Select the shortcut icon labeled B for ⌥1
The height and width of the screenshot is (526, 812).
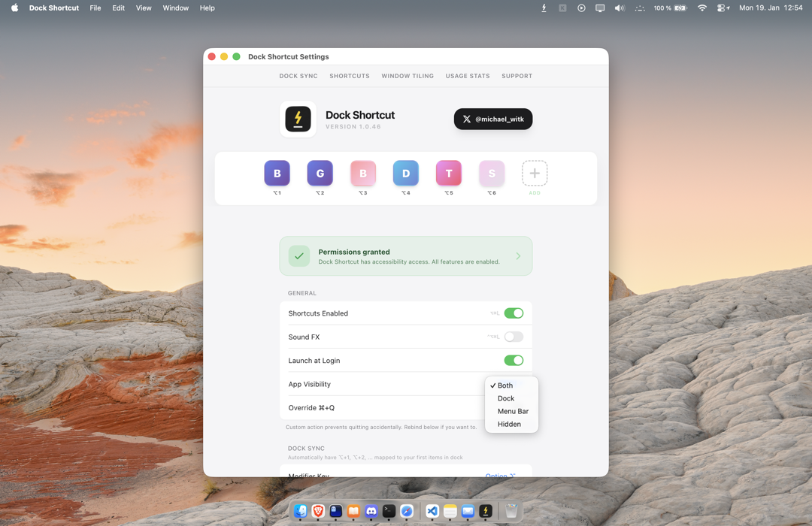click(277, 173)
